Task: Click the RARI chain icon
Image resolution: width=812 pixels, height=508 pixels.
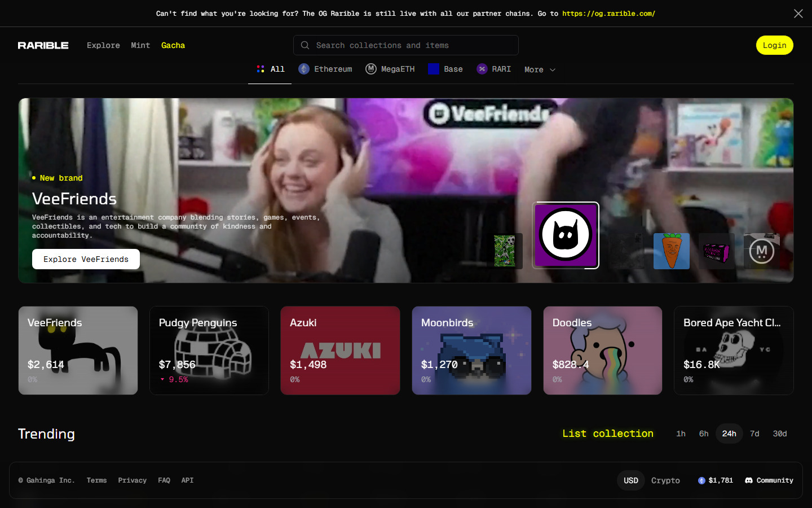Action: [482, 69]
